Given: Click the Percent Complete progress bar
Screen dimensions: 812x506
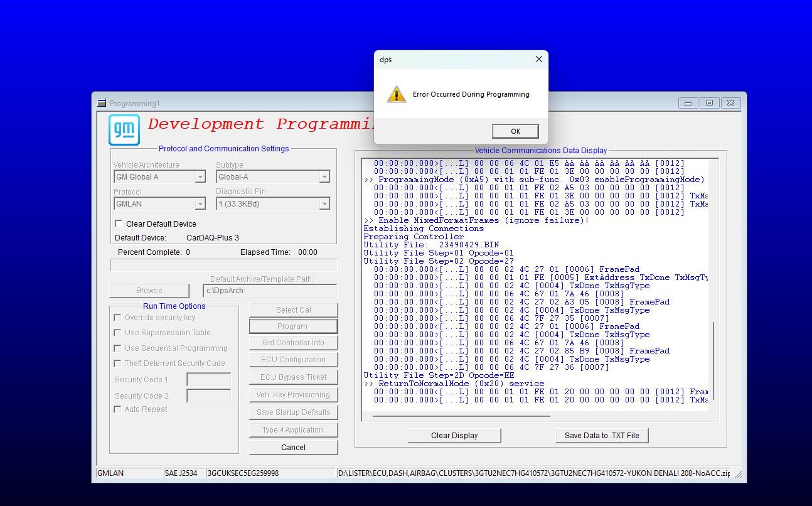Looking at the screenshot, I should coord(224,265).
